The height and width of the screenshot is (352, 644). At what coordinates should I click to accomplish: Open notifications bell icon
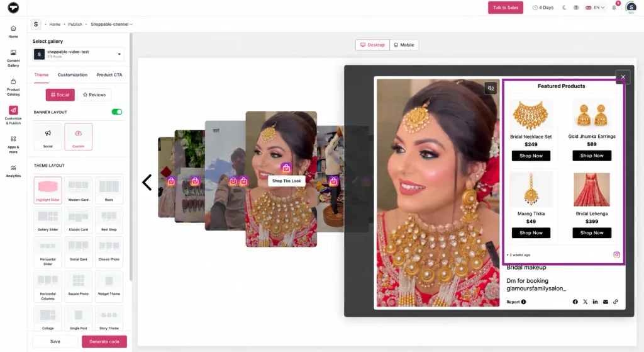point(614,8)
